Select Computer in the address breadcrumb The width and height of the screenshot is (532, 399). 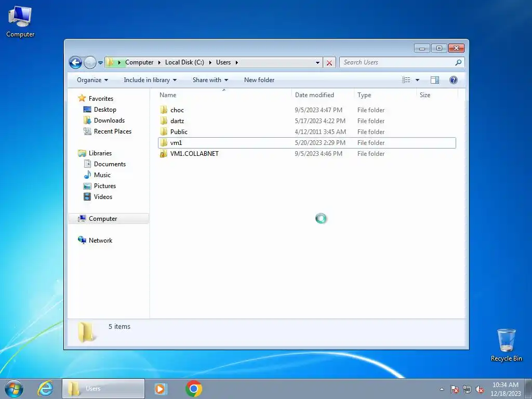pos(139,62)
